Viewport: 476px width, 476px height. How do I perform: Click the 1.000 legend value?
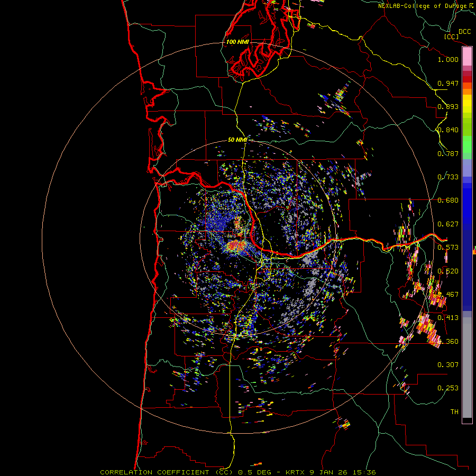(448, 59)
